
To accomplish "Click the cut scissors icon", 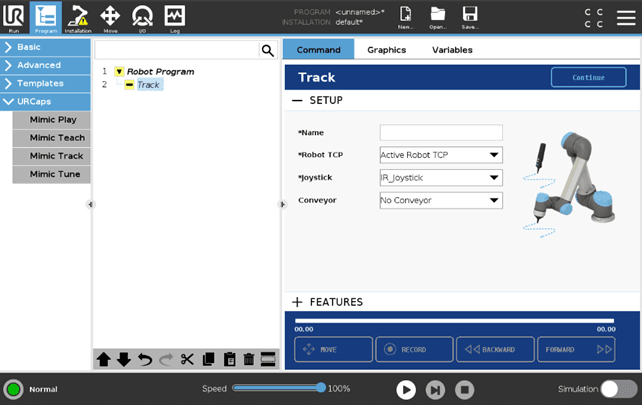I will pyautogui.click(x=187, y=359).
